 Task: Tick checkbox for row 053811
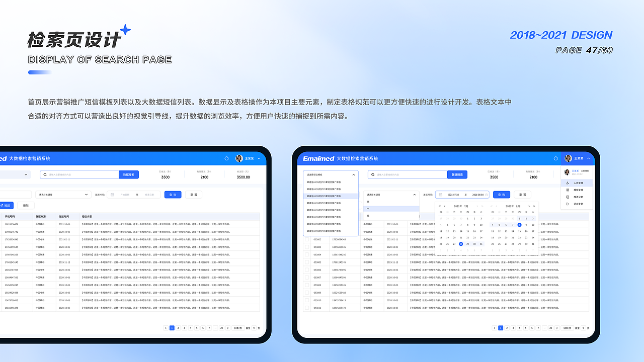(307, 308)
